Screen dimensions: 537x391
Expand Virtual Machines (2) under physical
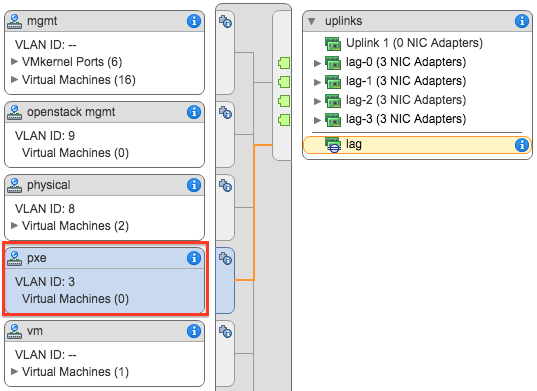click(x=14, y=226)
